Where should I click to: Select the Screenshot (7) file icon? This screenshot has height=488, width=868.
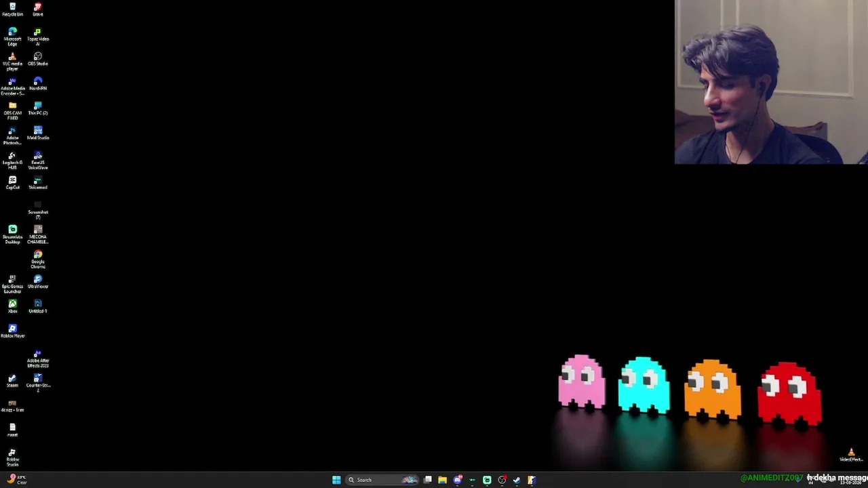point(38,210)
